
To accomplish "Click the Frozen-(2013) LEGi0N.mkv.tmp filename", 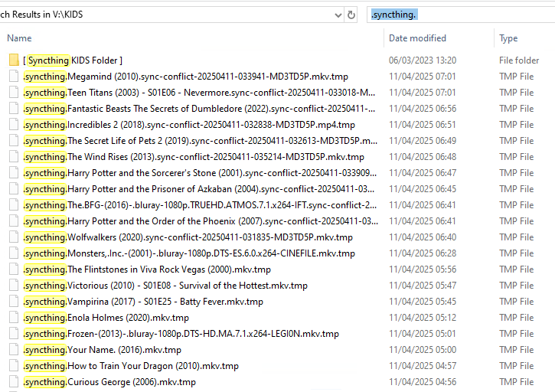I will point(181,334).
